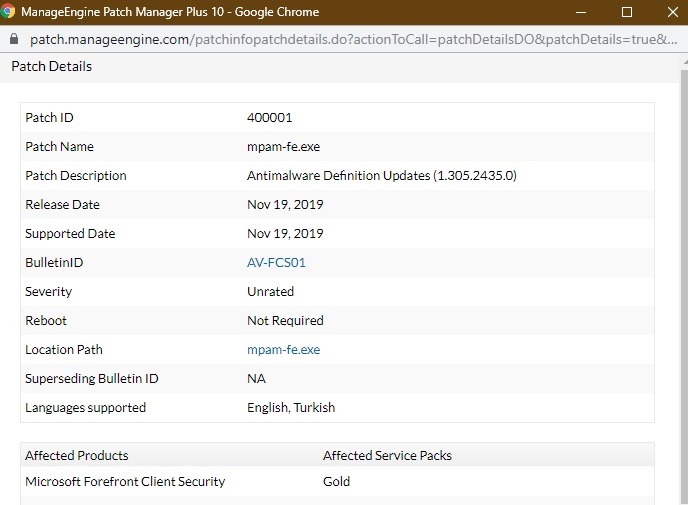Click the Microsoft Forefront Client Security row
This screenshot has height=505, width=688.
click(x=337, y=481)
